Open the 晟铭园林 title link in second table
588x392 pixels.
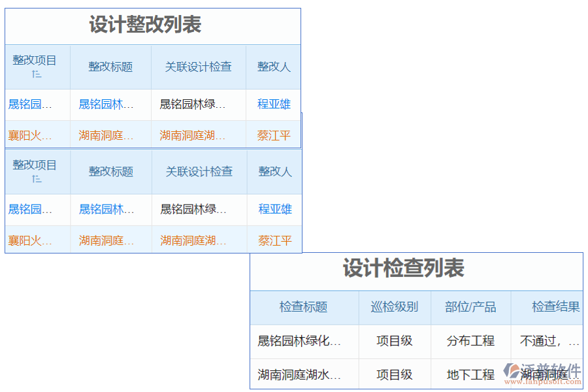[x=110, y=209]
